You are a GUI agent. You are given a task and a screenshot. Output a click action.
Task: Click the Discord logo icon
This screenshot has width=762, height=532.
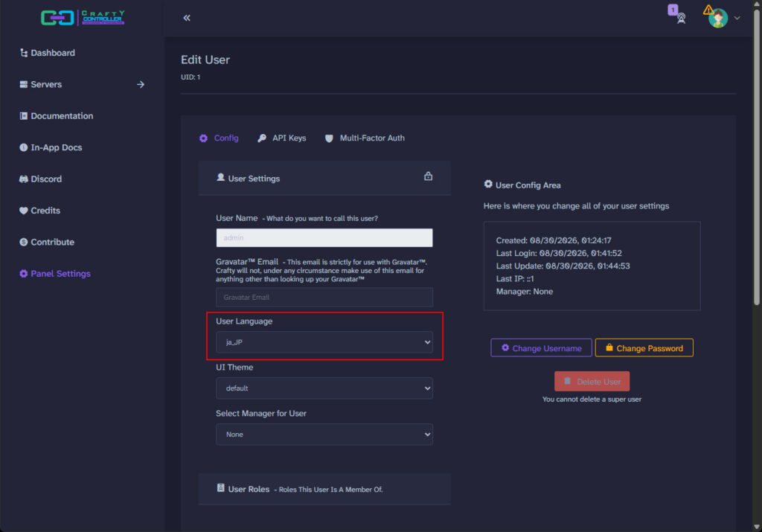coord(23,179)
